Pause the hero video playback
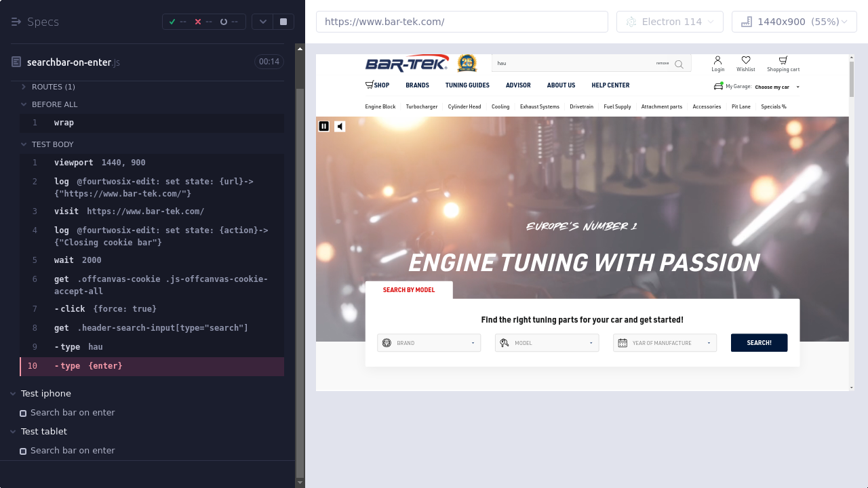Viewport: 868px width, 488px height. 324,126
